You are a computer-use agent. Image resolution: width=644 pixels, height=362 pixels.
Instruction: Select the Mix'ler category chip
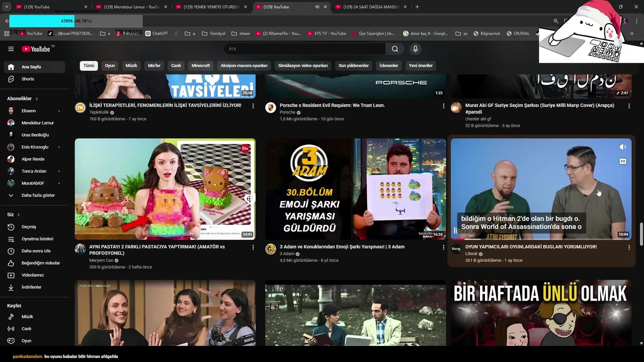click(x=154, y=65)
